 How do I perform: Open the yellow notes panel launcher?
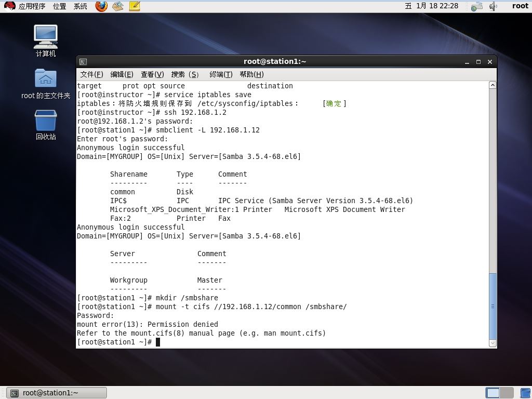coord(135,6)
